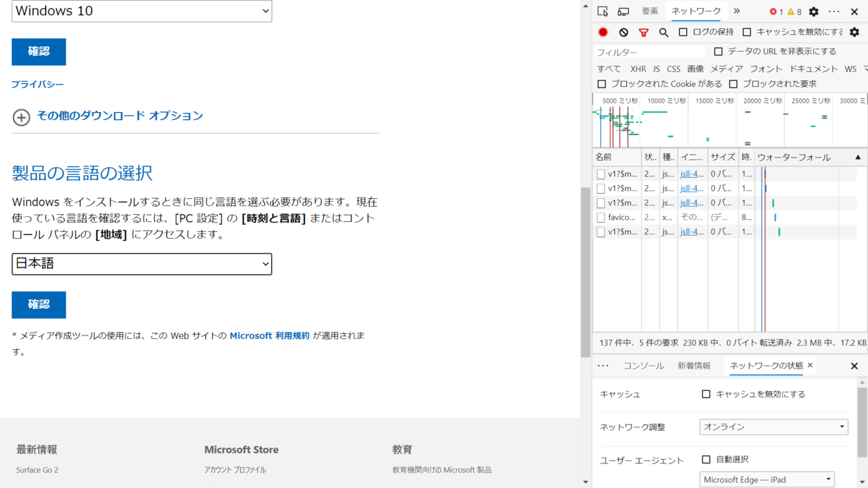Open Microsoft Edge — iPad user agent dropdown
This screenshot has height=488, width=868.
[767, 479]
